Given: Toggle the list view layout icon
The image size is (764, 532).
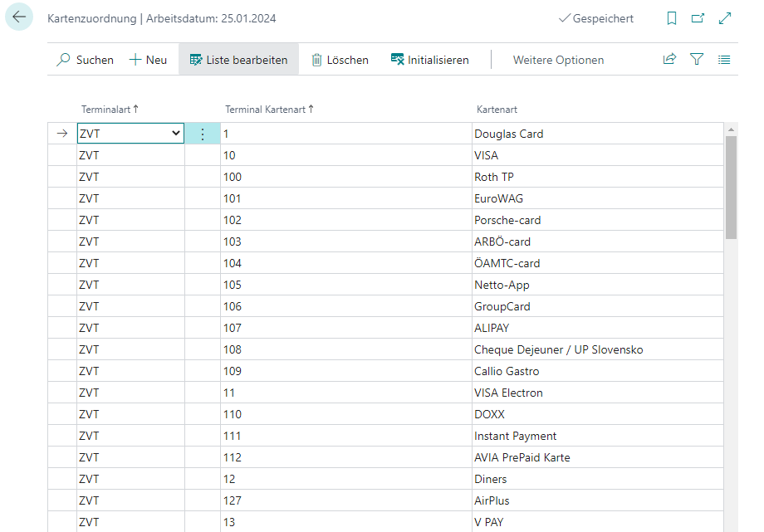Looking at the screenshot, I should coord(724,60).
